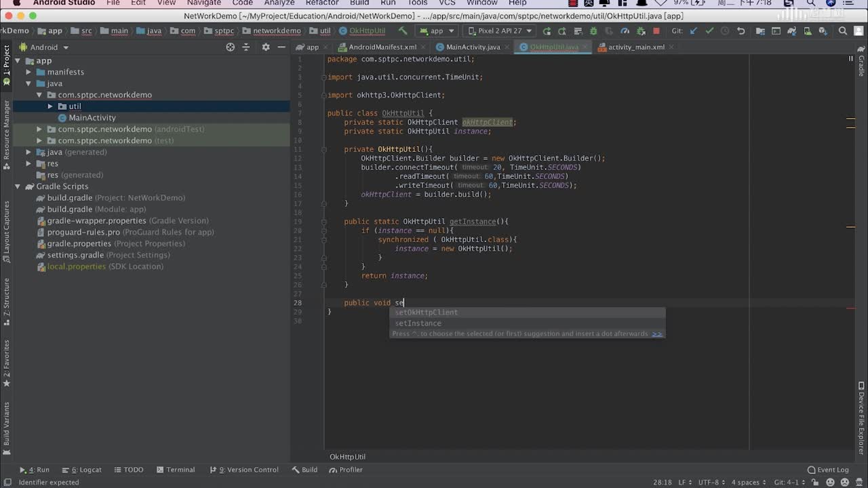Click the OkHttpUtil breadcrumb below the editor
868x488 pixels.
(x=347, y=457)
